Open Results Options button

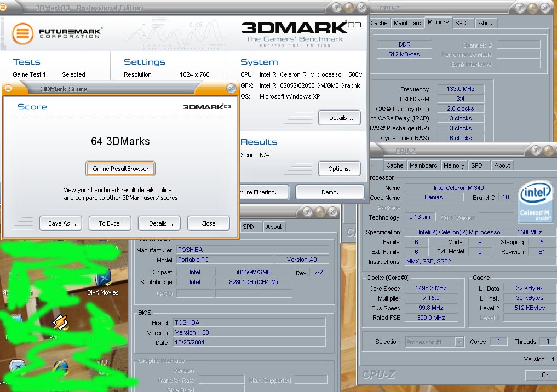[340, 169]
